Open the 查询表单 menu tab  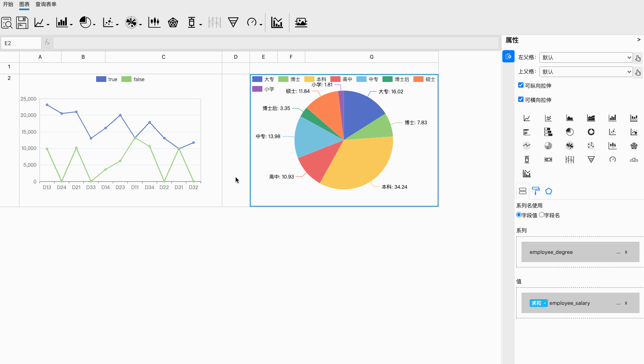(46, 4)
